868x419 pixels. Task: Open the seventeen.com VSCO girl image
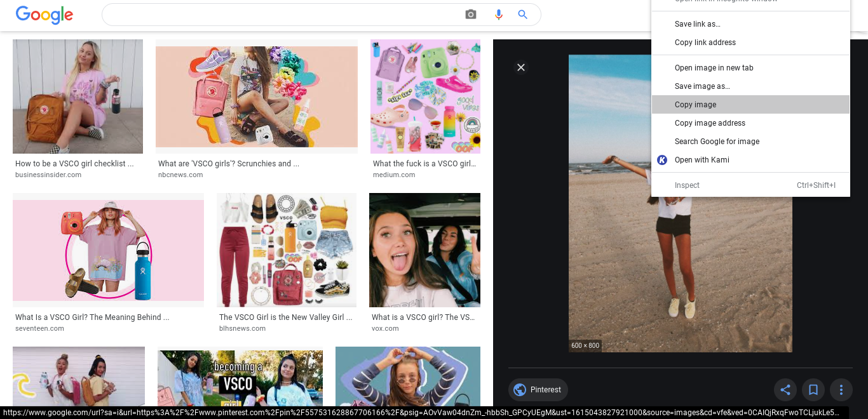click(108, 250)
